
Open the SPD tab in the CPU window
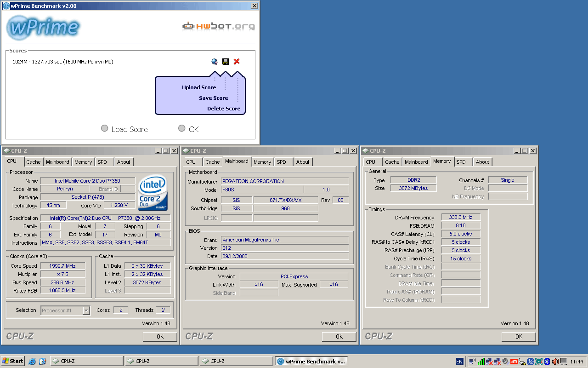[x=102, y=162]
